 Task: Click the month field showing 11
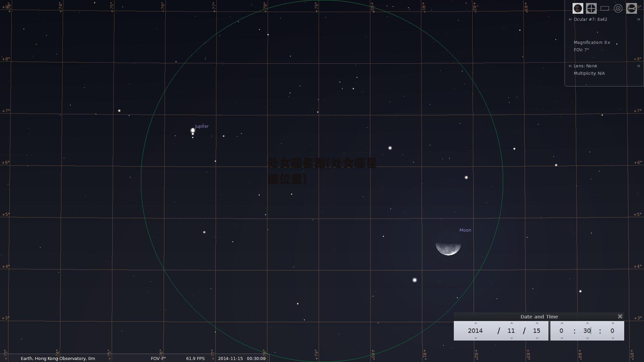click(x=511, y=331)
